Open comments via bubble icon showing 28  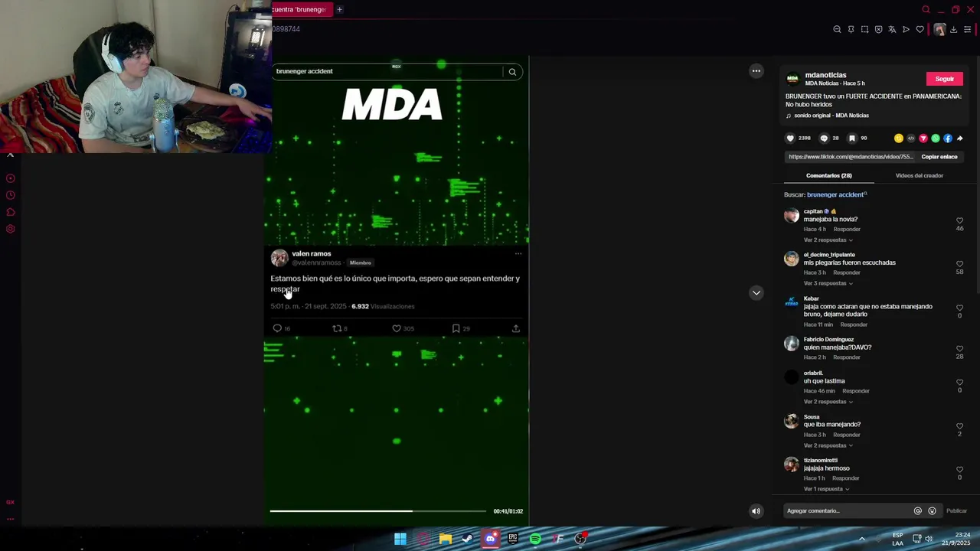(x=824, y=139)
